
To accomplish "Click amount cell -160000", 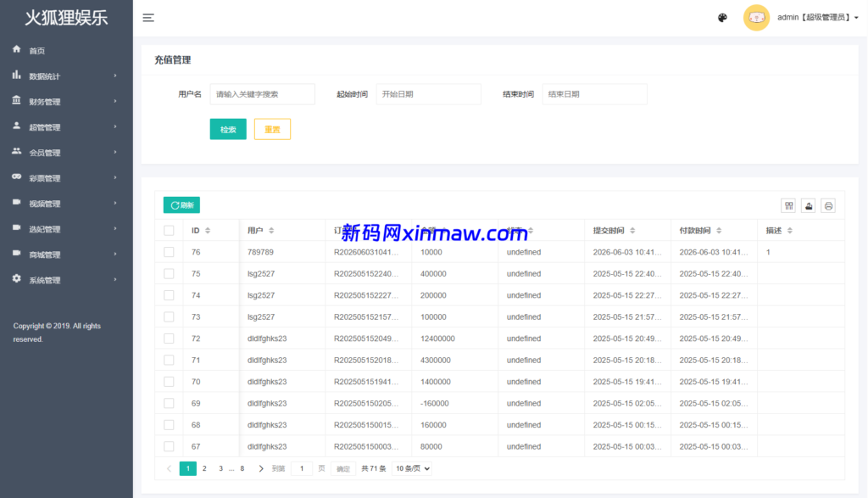I will [x=434, y=403].
